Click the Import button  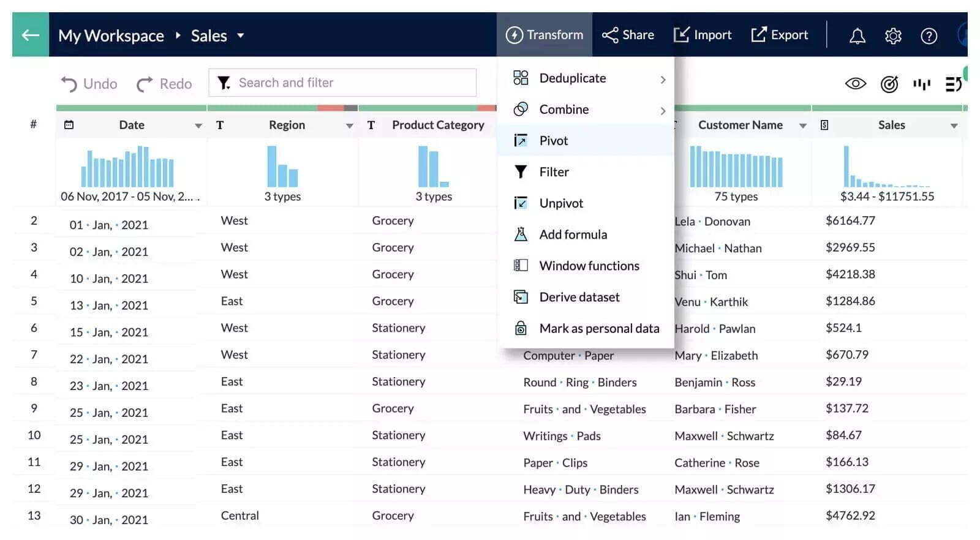pos(703,35)
